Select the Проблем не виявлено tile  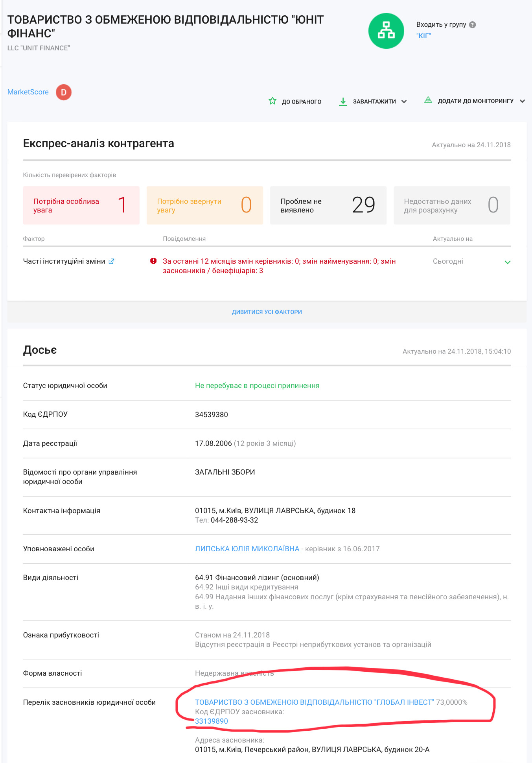[328, 205]
